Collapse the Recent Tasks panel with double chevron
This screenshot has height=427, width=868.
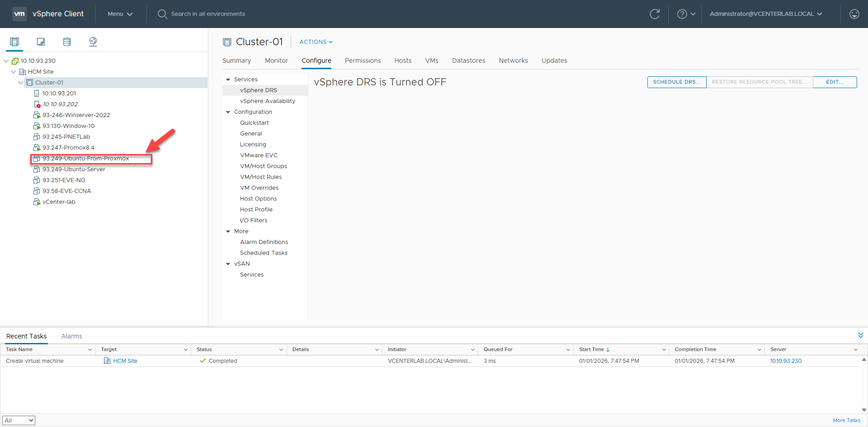(x=860, y=335)
